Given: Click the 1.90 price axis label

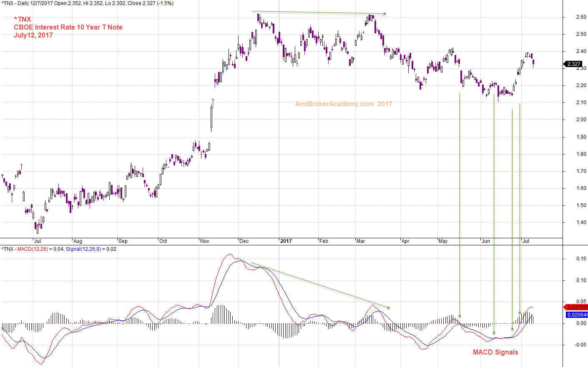Looking at the screenshot, I should [x=581, y=137].
